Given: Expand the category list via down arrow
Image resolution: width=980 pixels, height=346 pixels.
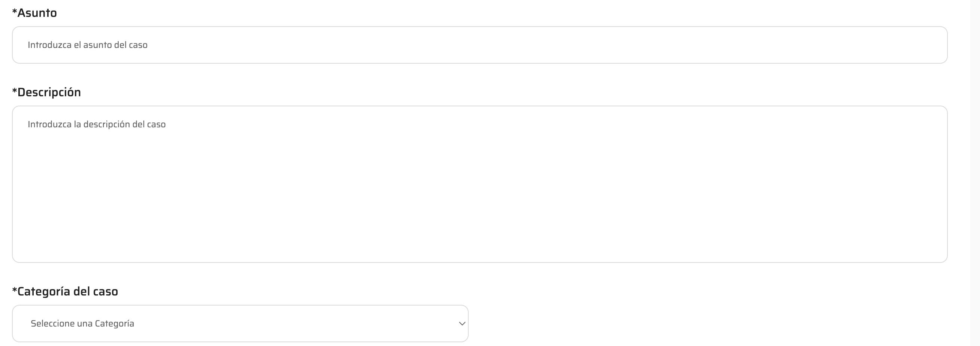Looking at the screenshot, I should (462, 324).
